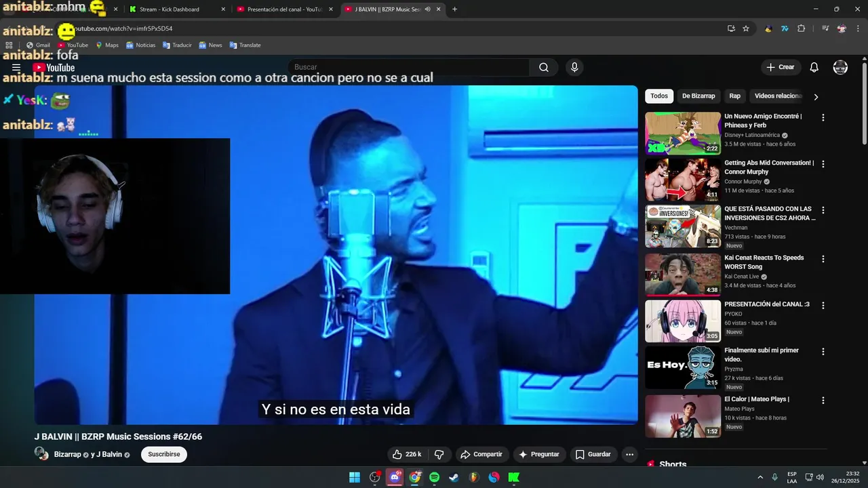Image resolution: width=868 pixels, height=488 pixels.
Task: Click the Preguntar button
Action: (x=539, y=454)
